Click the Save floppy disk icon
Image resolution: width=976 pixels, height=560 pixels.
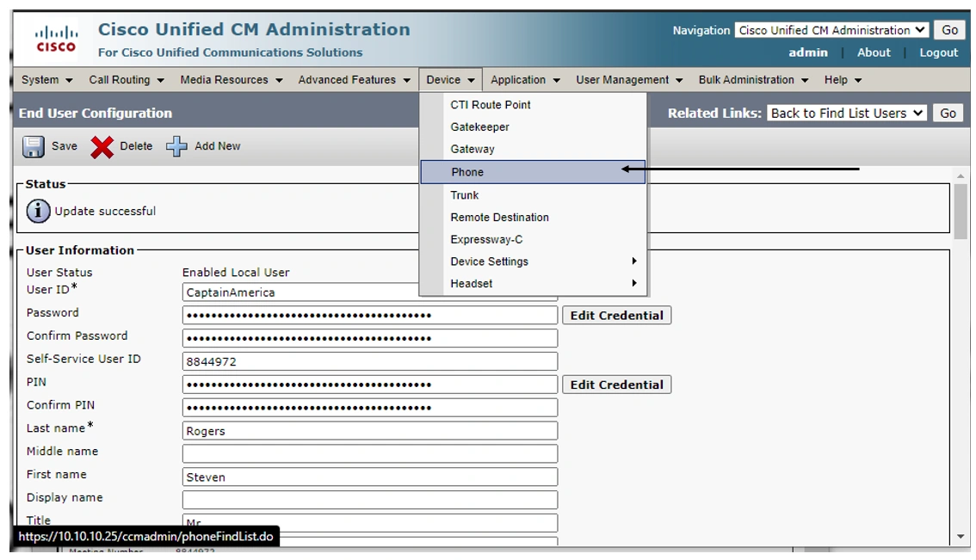point(33,147)
